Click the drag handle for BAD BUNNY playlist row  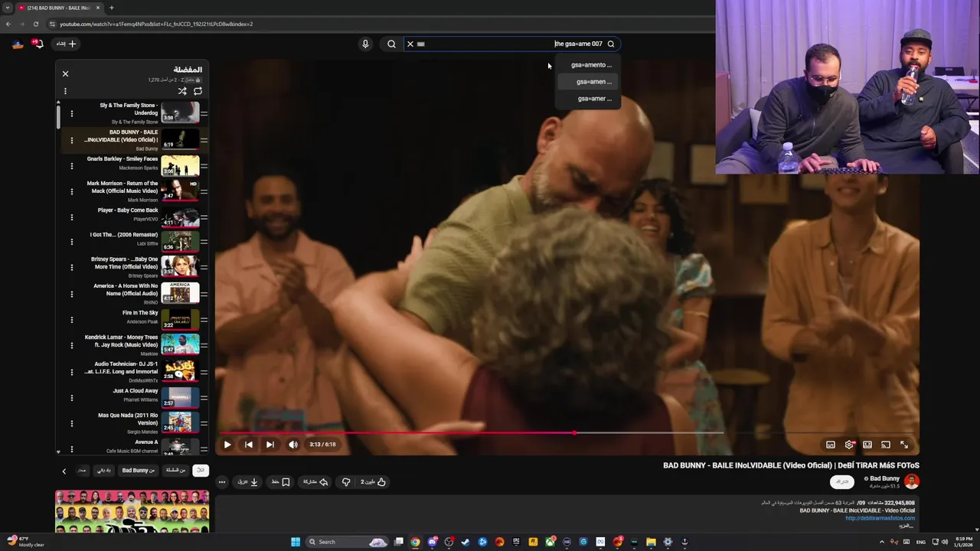204,140
